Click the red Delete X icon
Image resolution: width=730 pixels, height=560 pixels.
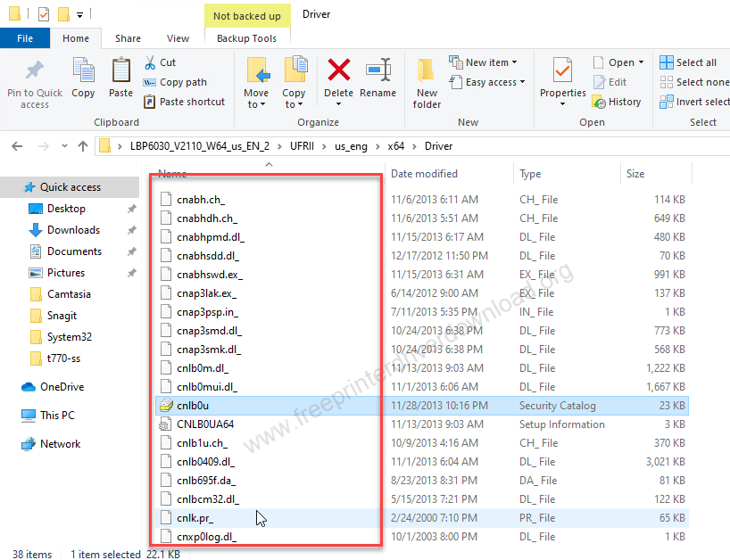point(339,70)
